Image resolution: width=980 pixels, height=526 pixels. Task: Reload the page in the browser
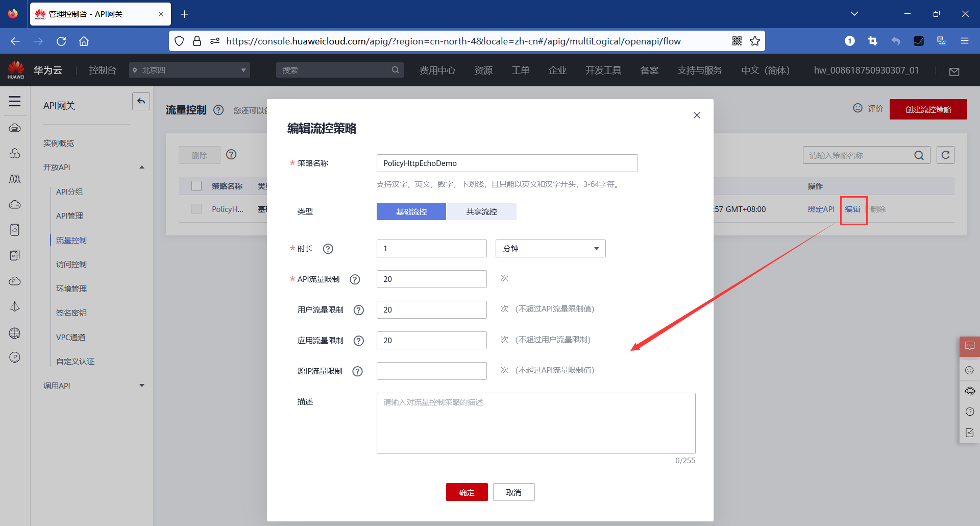click(x=61, y=41)
